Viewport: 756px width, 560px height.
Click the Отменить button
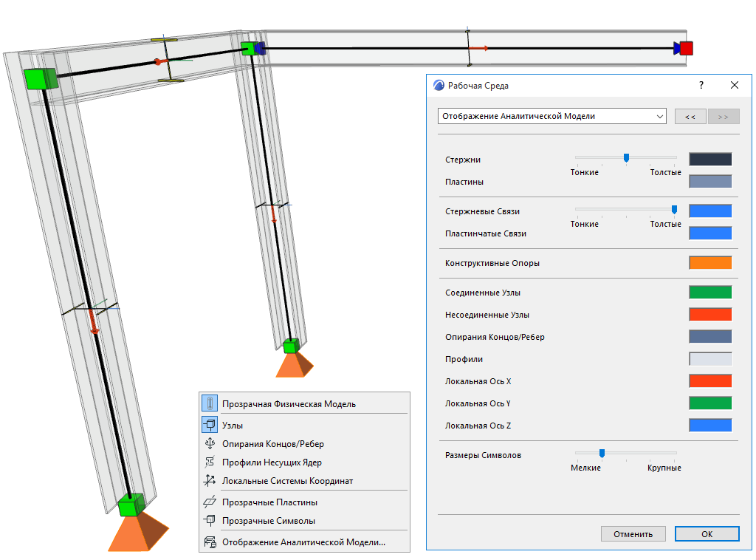coord(633,534)
